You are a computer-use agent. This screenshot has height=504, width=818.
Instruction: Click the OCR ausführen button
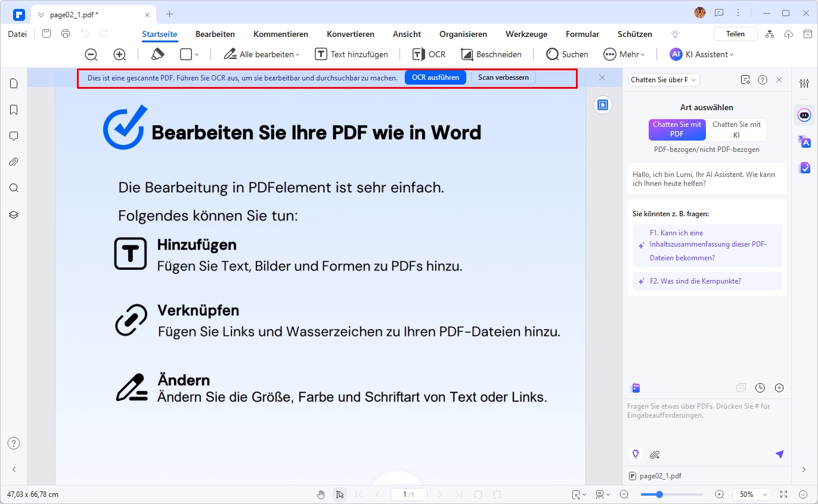[x=435, y=77]
